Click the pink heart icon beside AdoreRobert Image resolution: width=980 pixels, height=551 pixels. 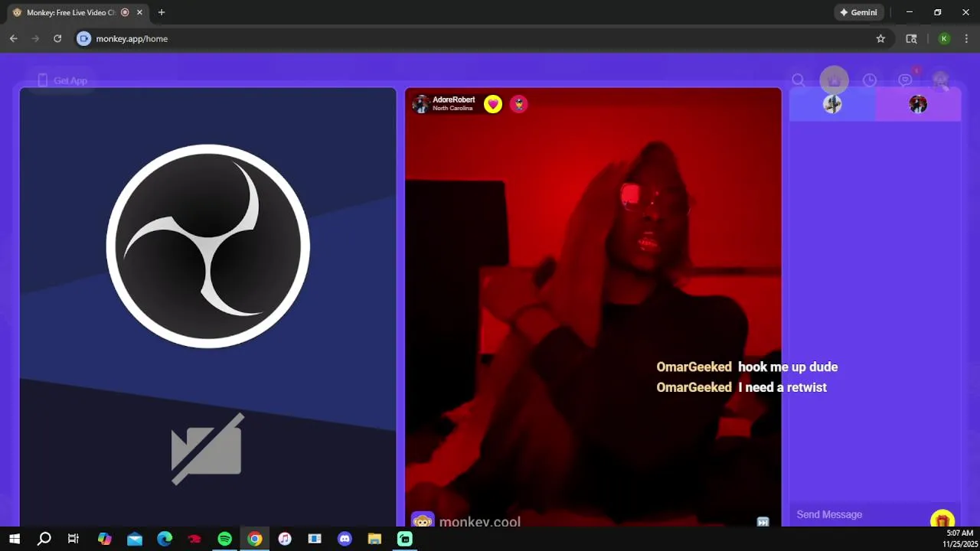pyautogui.click(x=493, y=104)
